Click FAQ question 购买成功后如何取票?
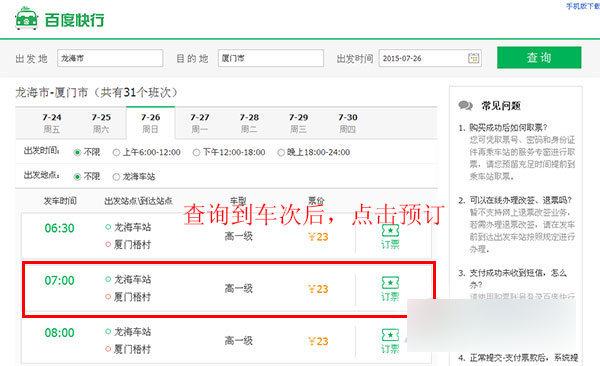 point(509,127)
